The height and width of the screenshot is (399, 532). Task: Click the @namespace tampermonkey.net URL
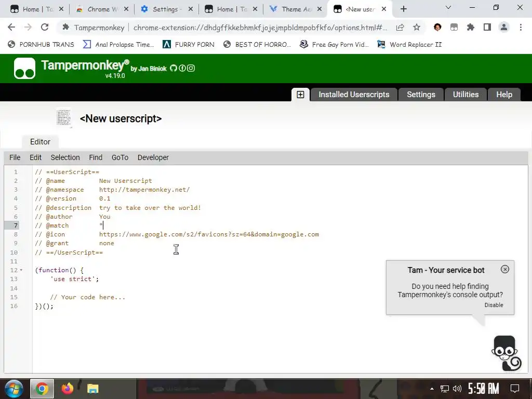(144, 190)
